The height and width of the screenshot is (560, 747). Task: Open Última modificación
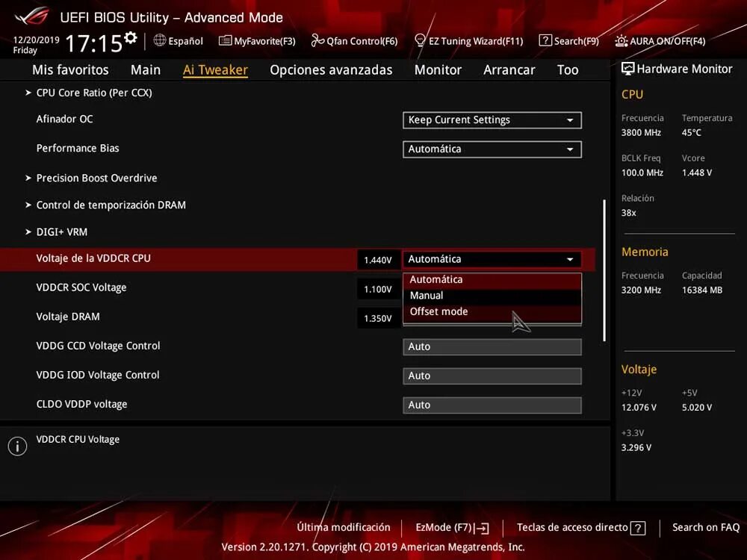pyautogui.click(x=344, y=528)
